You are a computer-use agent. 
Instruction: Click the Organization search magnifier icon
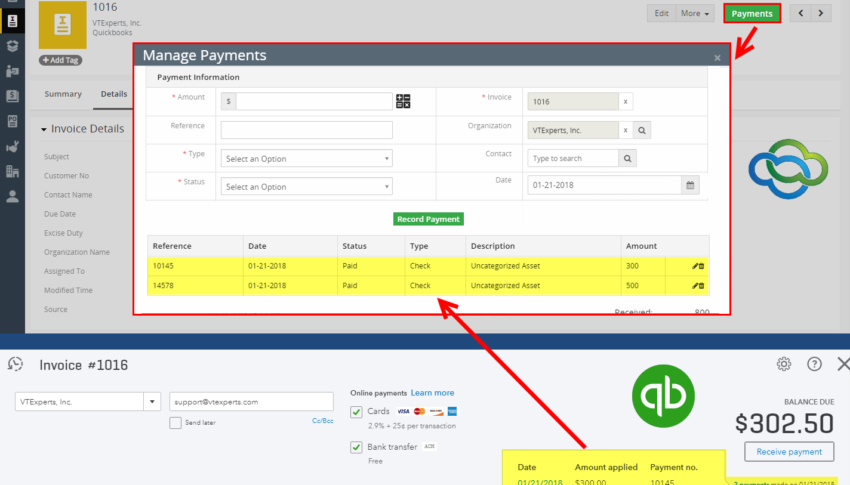[x=642, y=130]
